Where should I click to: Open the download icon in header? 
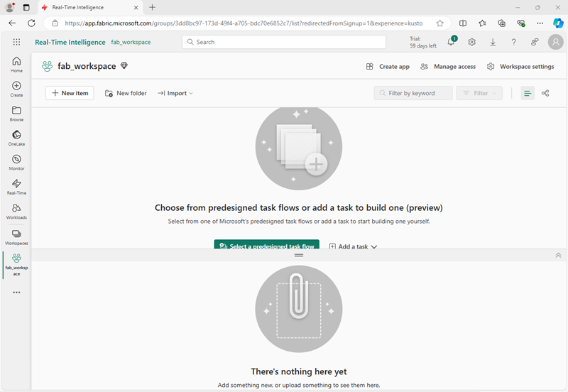click(x=493, y=42)
